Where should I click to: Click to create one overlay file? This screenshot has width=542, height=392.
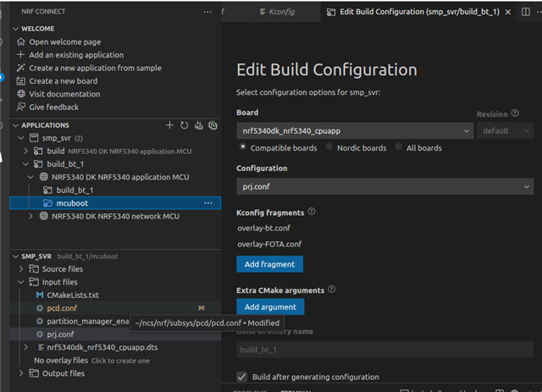[120, 361]
